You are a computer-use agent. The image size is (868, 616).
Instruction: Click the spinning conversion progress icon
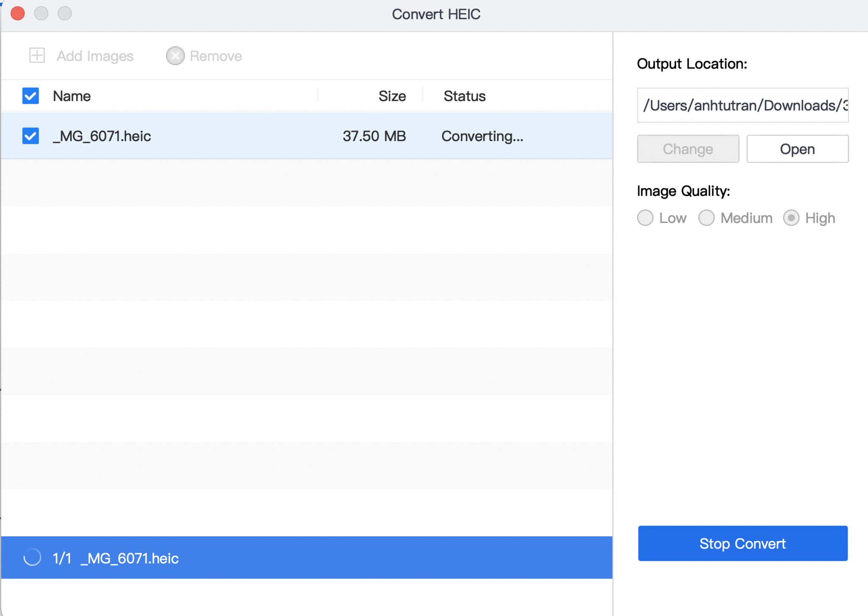pyautogui.click(x=32, y=557)
